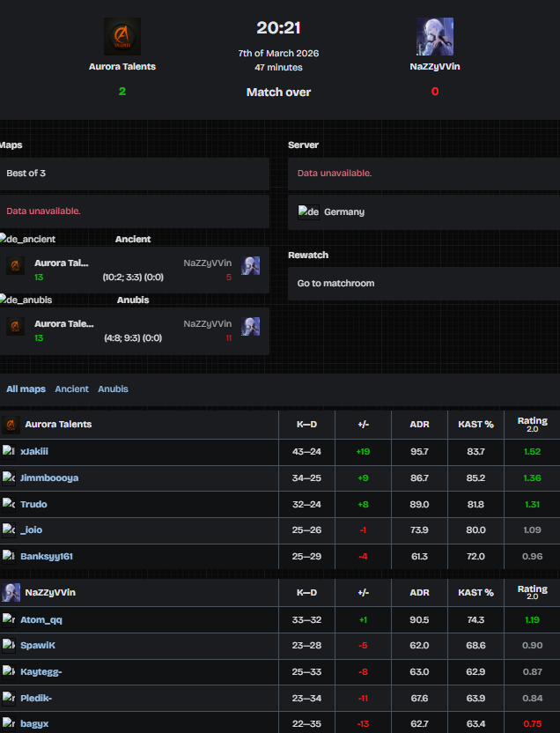
Task: Click Pledik-'s 63.9 KAST value
Action: (475, 698)
